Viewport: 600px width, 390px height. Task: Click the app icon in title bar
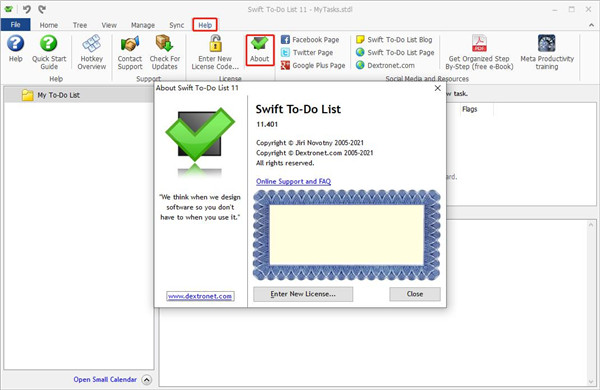(x=8, y=9)
